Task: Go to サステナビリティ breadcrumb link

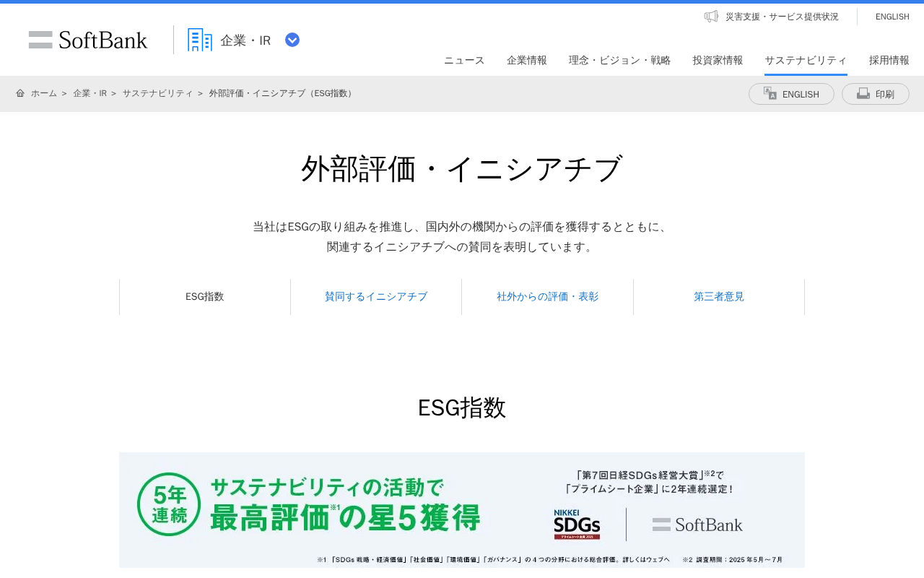Action: pos(158,93)
